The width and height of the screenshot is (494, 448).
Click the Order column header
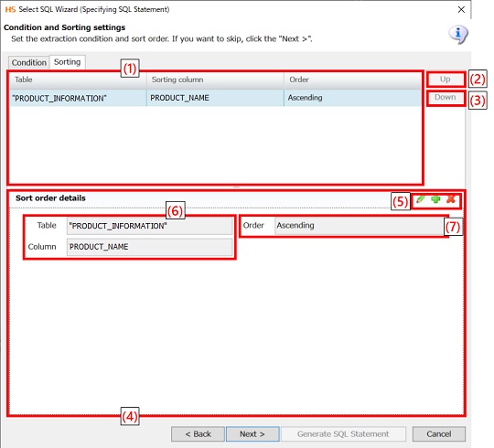coord(352,80)
